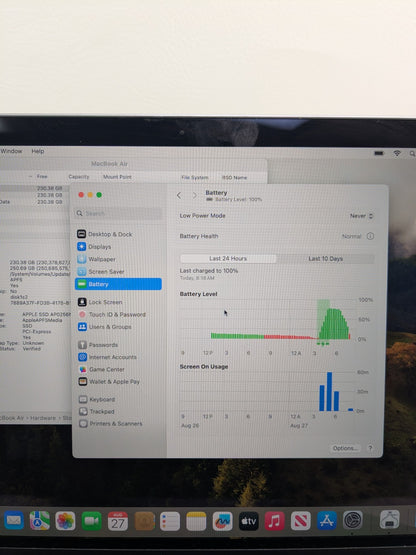Open the Help menu

pyautogui.click(x=38, y=151)
